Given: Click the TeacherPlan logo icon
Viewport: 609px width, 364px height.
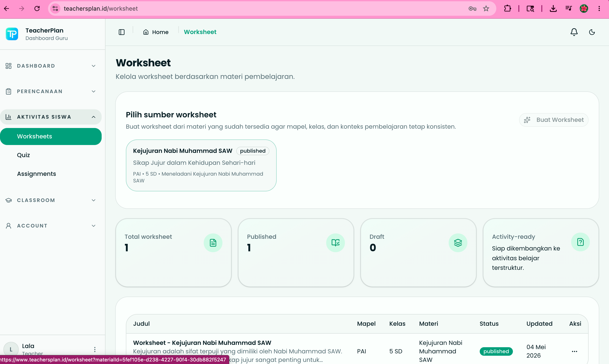Looking at the screenshot, I should click(12, 34).
